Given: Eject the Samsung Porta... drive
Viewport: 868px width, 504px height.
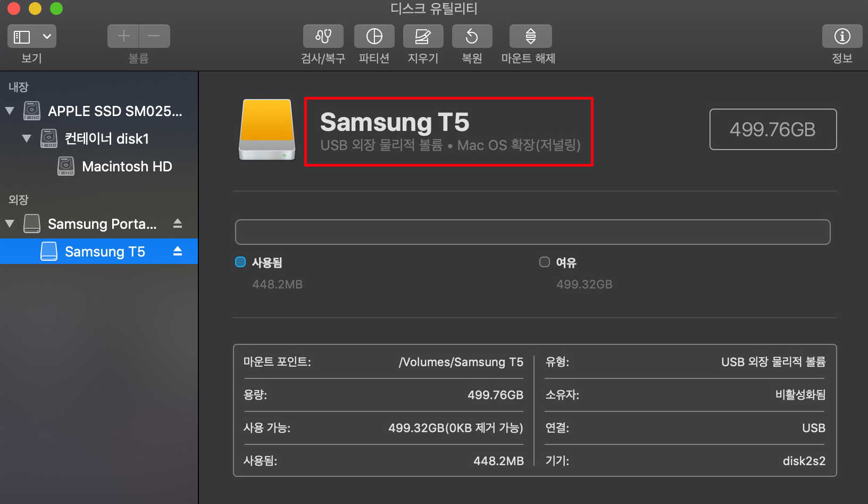Looking at the screenshot, I should click(178, 224).
